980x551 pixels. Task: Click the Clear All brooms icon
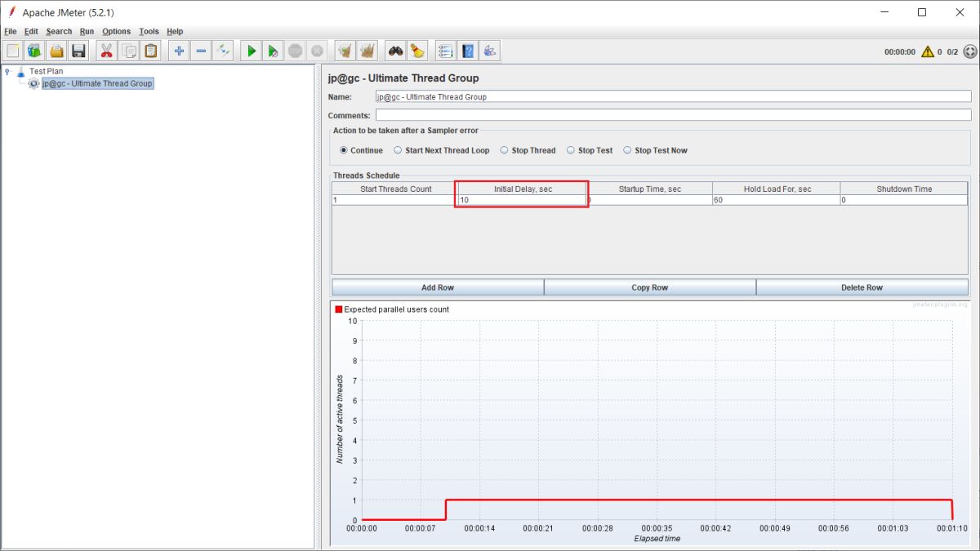point(367,51)
